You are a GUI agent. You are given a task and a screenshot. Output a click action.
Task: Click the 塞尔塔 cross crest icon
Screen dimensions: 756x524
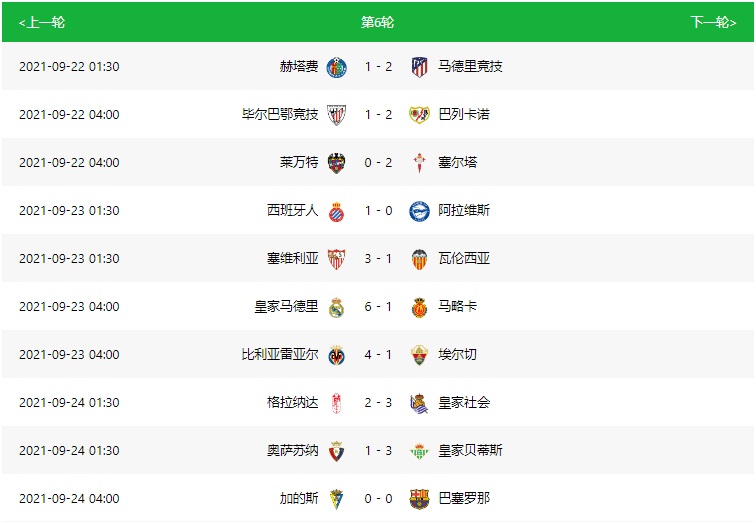419,163
